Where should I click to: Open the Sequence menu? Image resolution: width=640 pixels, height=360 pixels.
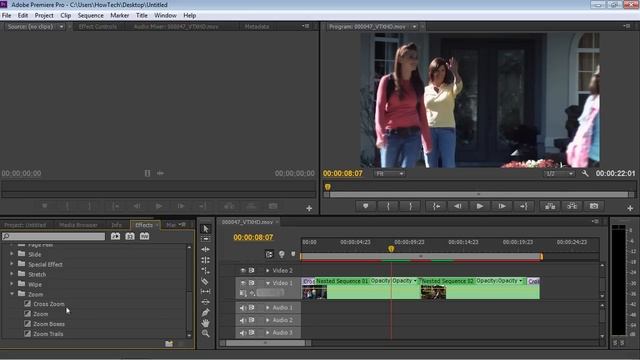point(91,16)
